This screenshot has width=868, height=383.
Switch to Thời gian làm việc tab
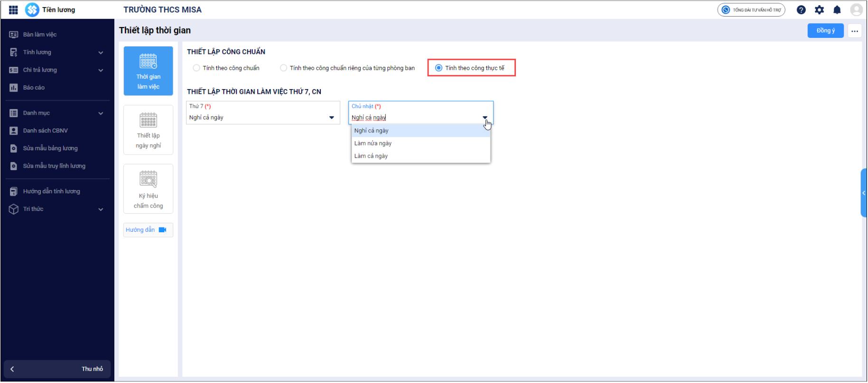click(x=148, y=71)
